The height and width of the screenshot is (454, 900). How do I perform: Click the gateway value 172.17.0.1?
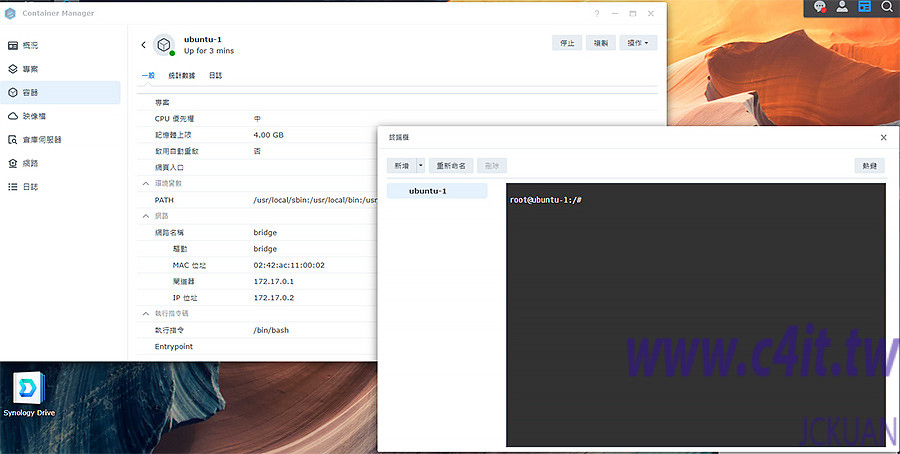(x=273, y=282)
